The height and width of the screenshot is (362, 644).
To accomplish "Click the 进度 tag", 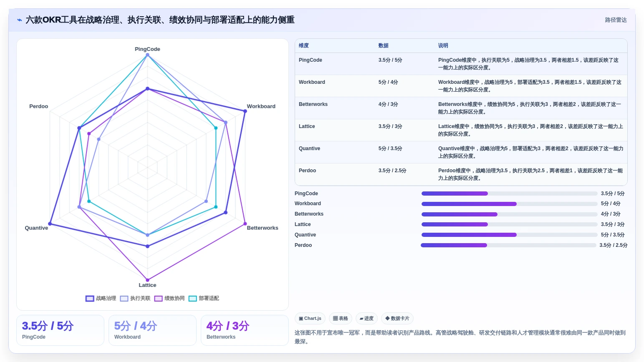I will coord(366,319).
